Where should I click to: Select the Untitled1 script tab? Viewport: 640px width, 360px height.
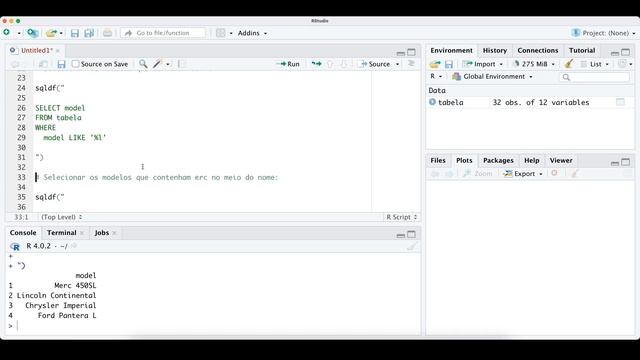point(37,50)
